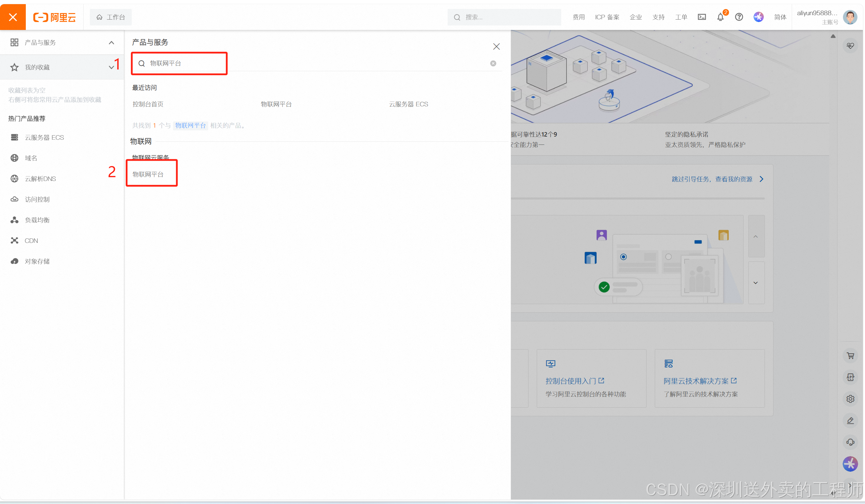Select 云服务器 ECS from hot products
The width and height of the screenshot is (865, 504).
coord(44,138)
